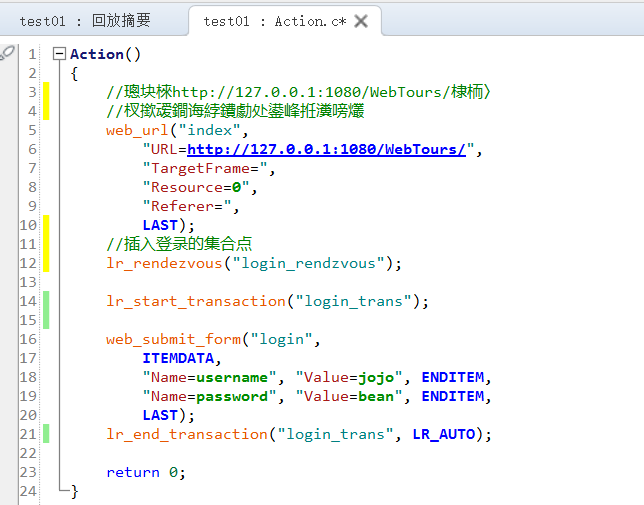The width and height of the screenshot is (644, 505).
Task: Select the test01 : Action.c tab
Action: tap(275, 21)
